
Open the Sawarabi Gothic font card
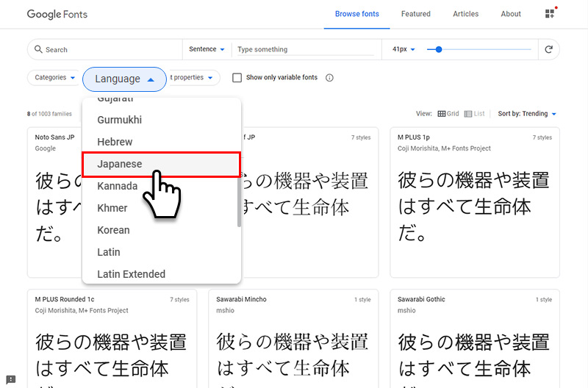[475, 339]
